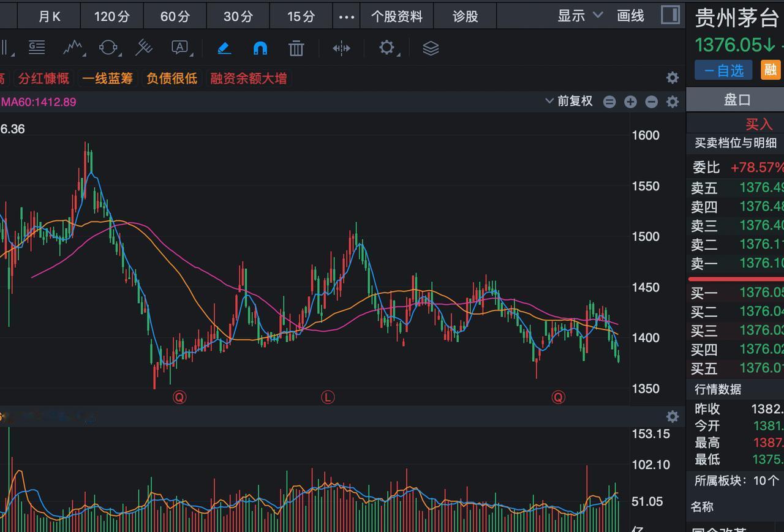
Task: Toggle the magnet snap mode
Action: [260, 48]
